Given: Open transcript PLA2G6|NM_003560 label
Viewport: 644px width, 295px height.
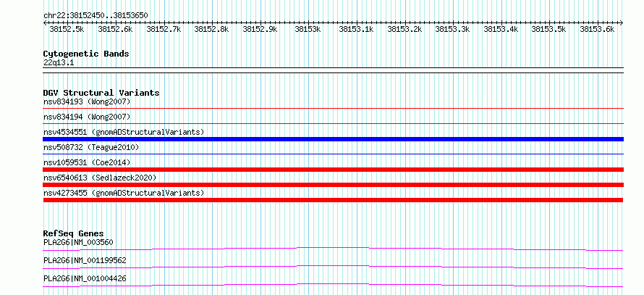Looking at the screenshot, I should pos(78,242).
